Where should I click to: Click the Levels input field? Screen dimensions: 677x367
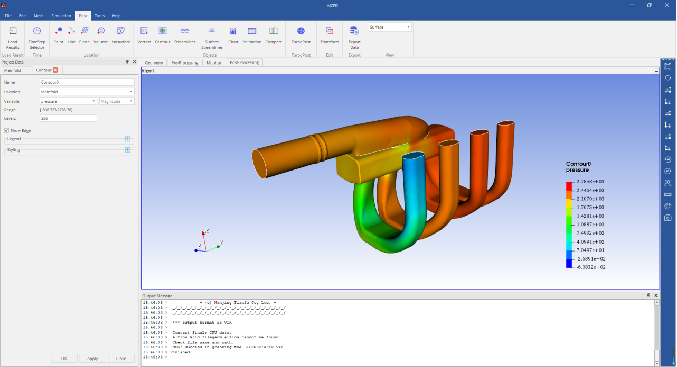point(68,118)
